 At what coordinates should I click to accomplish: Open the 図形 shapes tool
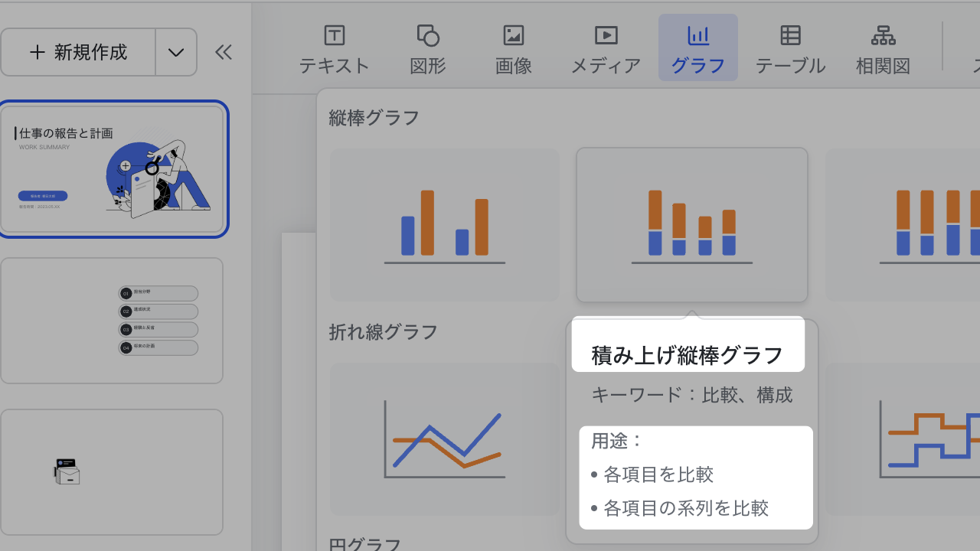click(427, 48)
